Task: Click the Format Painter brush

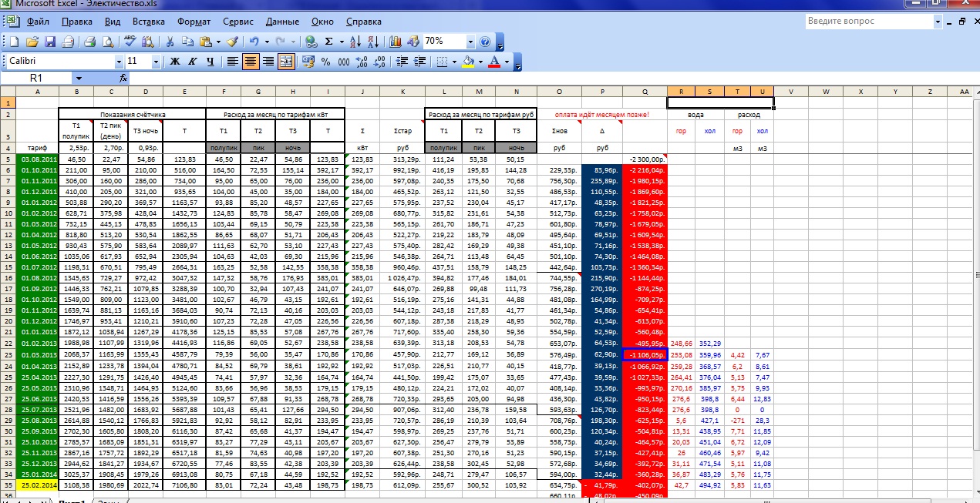Action: 232,42
